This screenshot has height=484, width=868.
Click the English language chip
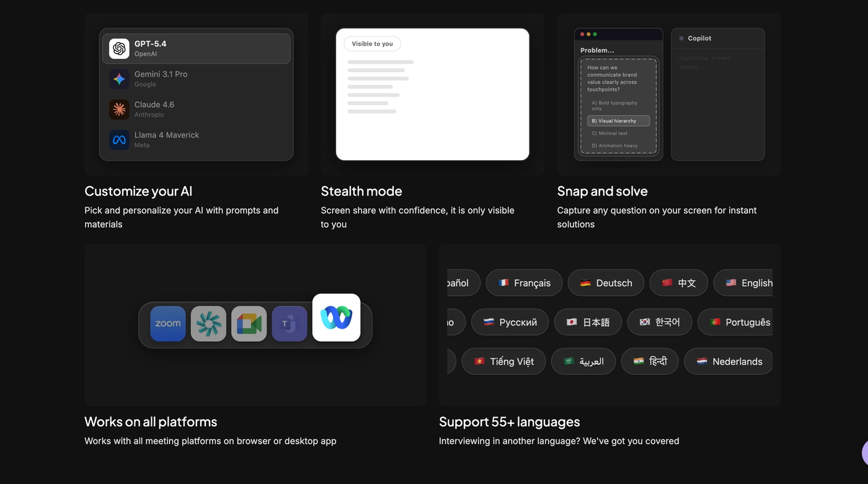click(743, 283)
